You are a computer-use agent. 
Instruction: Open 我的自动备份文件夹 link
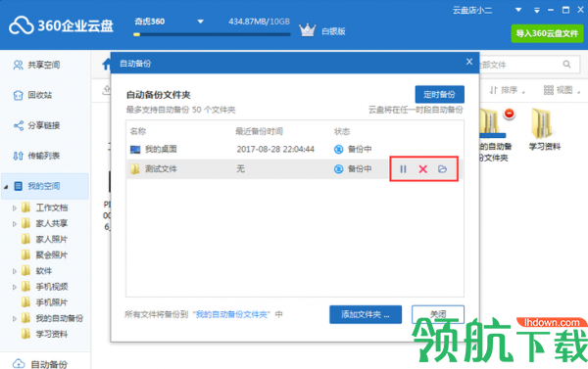tap(231, 315)
